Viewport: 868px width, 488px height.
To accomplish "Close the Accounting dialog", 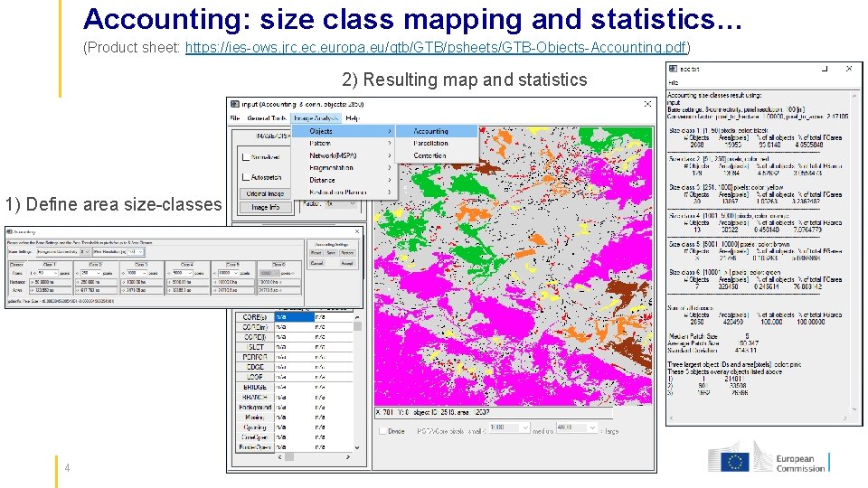I will click(357, 232).
